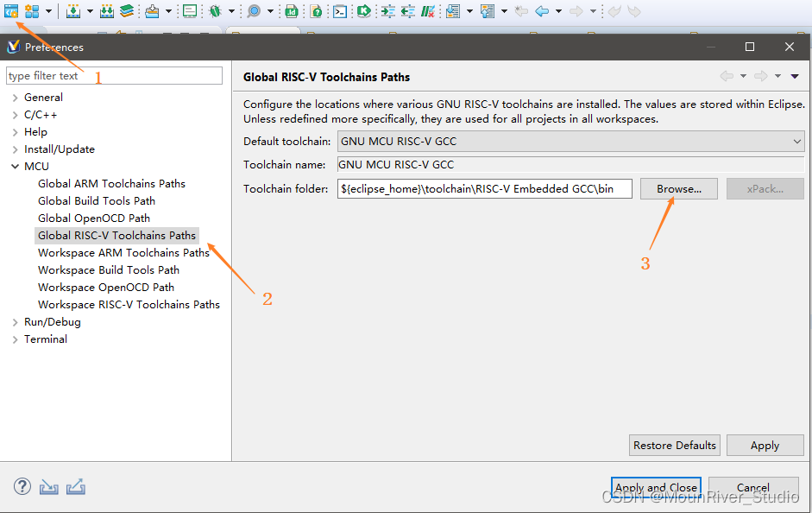Select Global ARM Toolchains Paths
The width and height of the screenshot is (812, 513).
[111, 183]
